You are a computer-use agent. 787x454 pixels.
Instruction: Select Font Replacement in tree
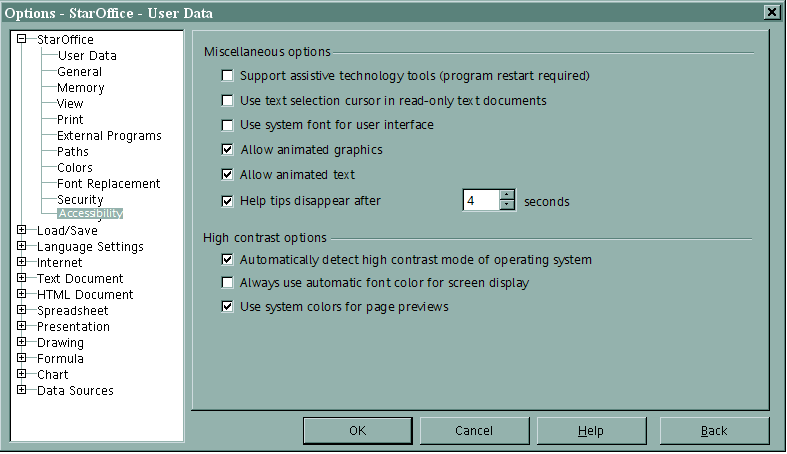pyautogui.click(x=108, y=184)
